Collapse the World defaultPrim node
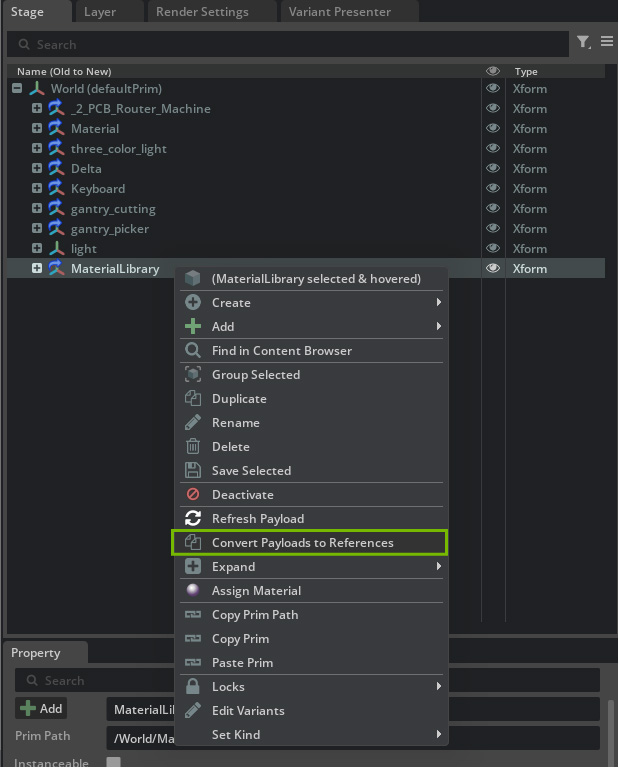The width and height of the screenshot is (619, 768). click(17, 89)
